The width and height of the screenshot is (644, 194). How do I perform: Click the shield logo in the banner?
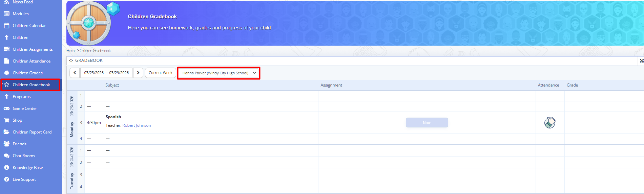[89, 23]
